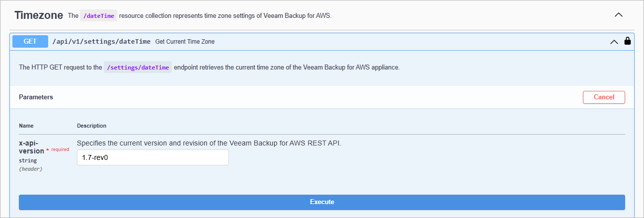The image size is (644, 218).
Task: Click the Get Current Time Zone summary
Action: (x=185, y=42)
